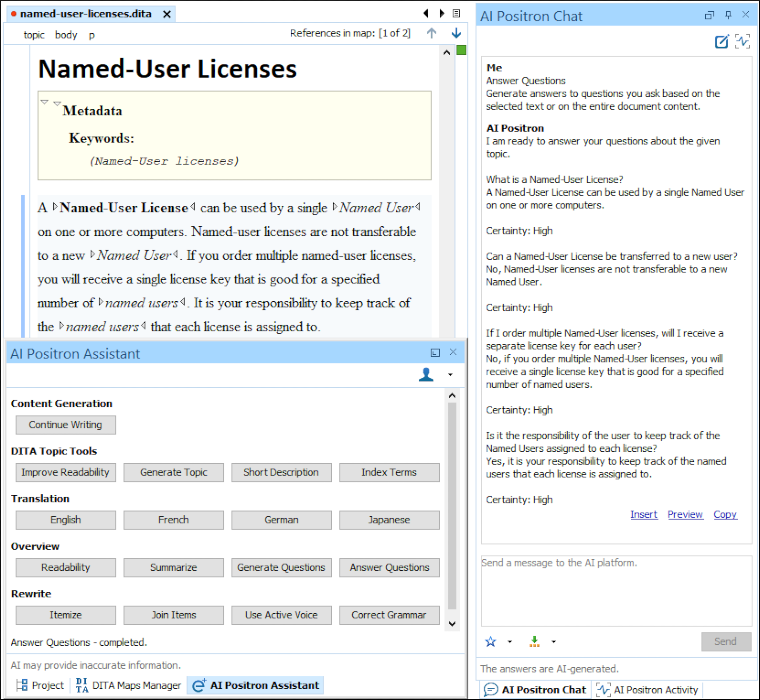Start a new chat with compose icon
Image resolution: width=760 pixels, height=700 pixels.
pos(722,42)
